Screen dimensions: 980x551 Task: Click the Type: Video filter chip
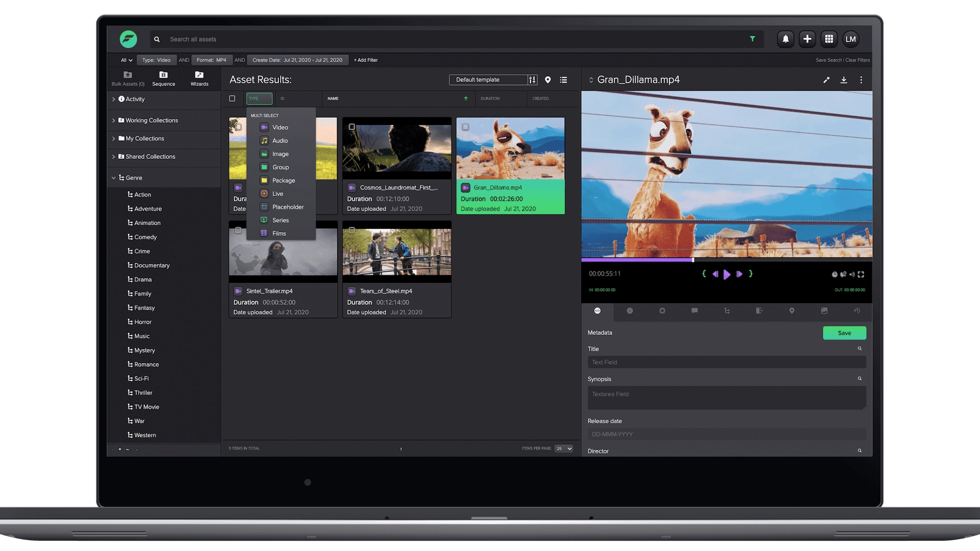pyautogui.click(x=156, y=60)
